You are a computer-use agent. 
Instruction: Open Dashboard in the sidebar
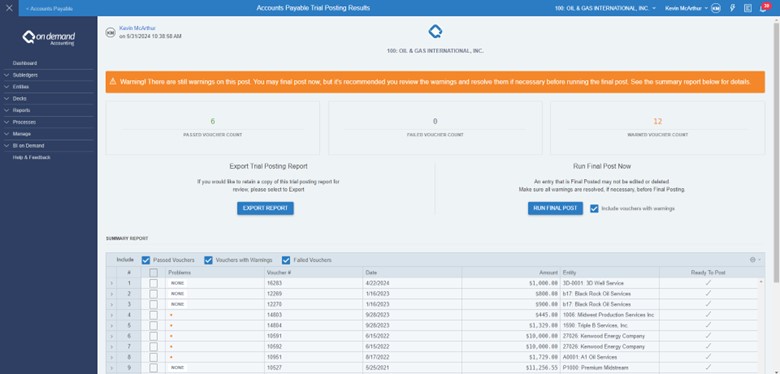[x=25, y=63]
